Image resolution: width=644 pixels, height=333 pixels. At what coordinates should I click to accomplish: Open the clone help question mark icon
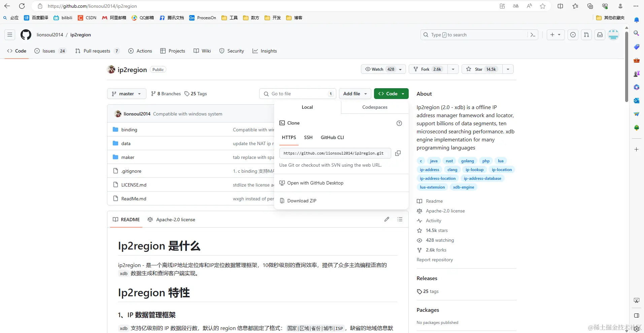(399, 123)
